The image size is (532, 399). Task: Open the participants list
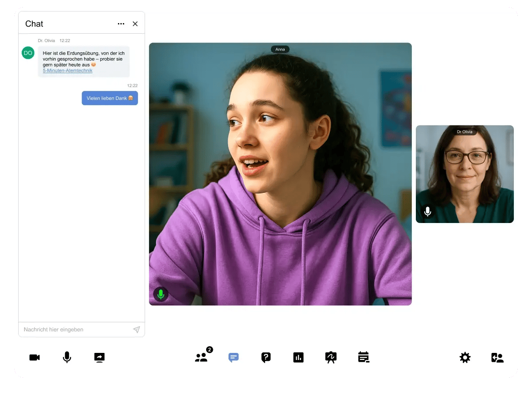pos(202,357)
